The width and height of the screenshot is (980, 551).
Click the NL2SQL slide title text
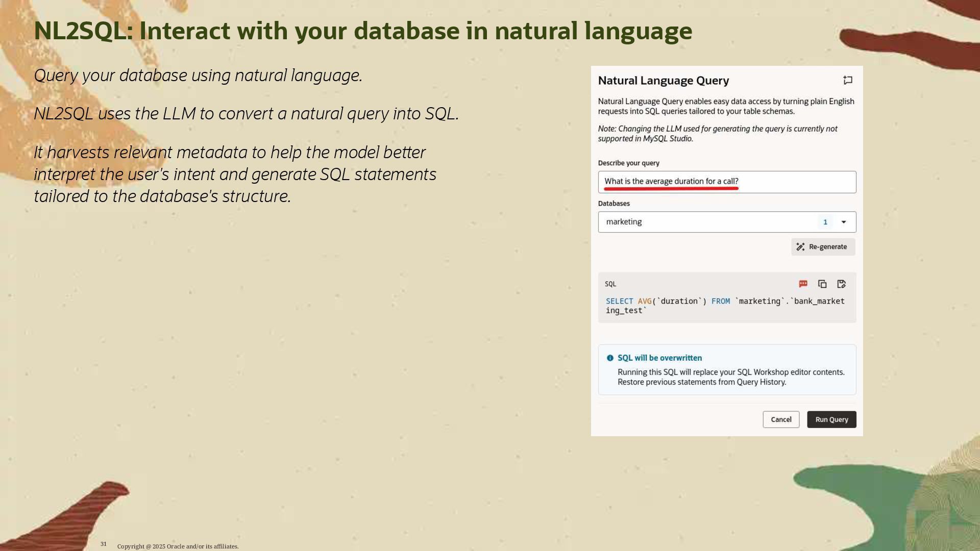362,31
